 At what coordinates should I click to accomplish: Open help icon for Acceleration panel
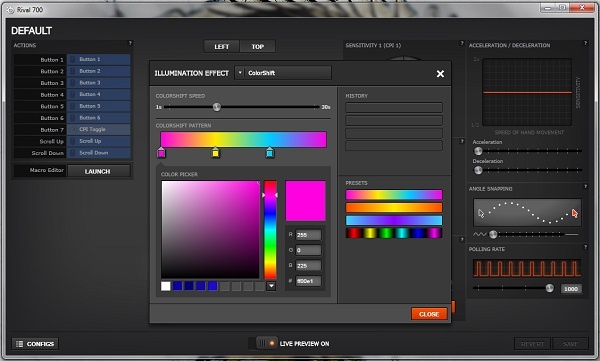pyautogui.click(x=585, y=43)
